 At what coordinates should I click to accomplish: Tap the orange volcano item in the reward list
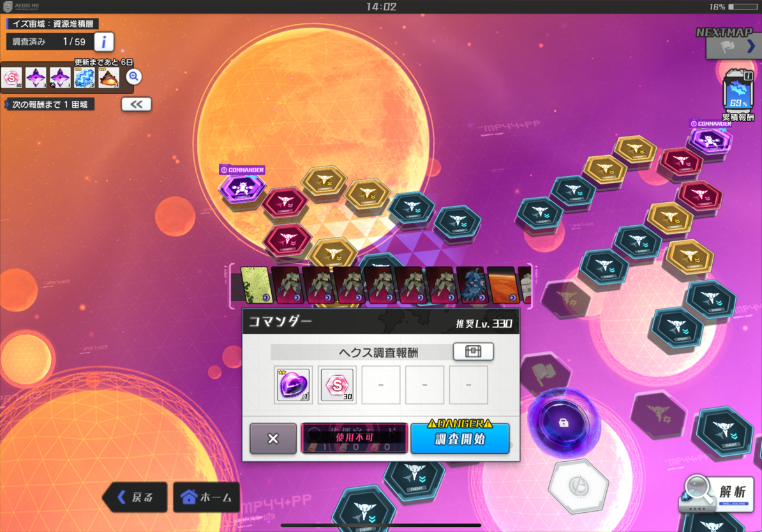click(x=109, y=78)
